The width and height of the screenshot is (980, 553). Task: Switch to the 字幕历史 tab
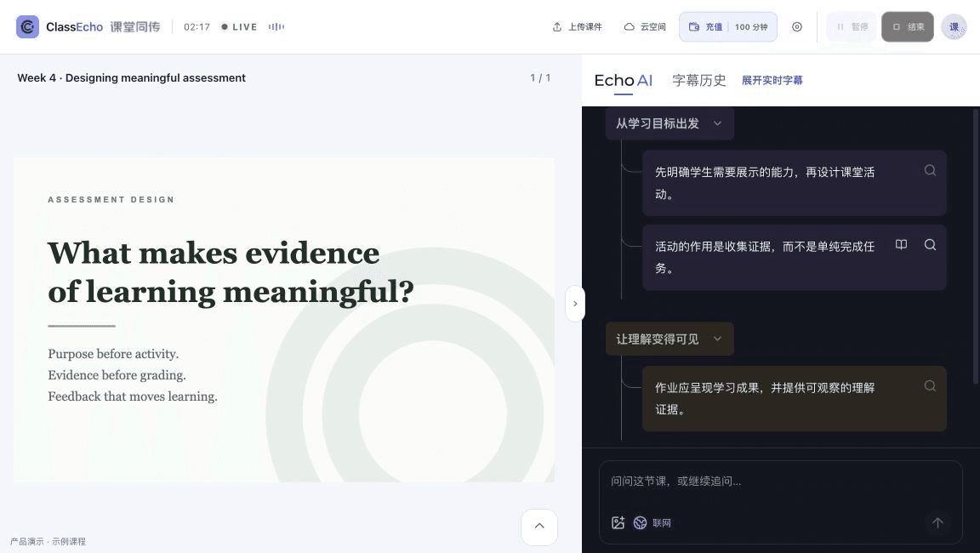[698, 81]
